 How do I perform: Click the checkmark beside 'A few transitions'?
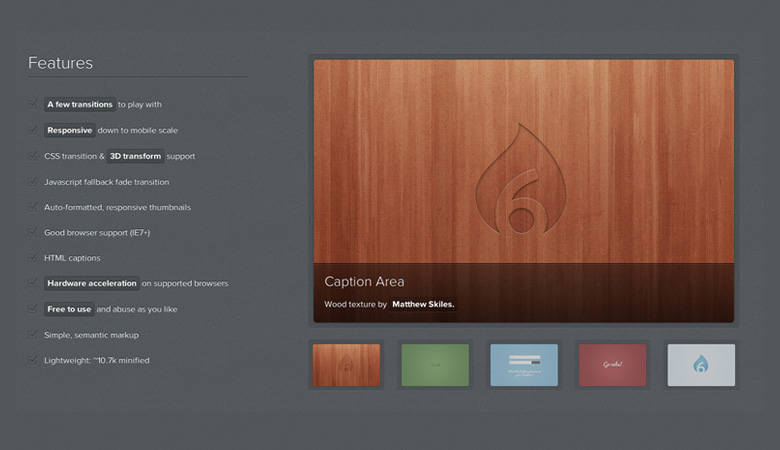33,104
